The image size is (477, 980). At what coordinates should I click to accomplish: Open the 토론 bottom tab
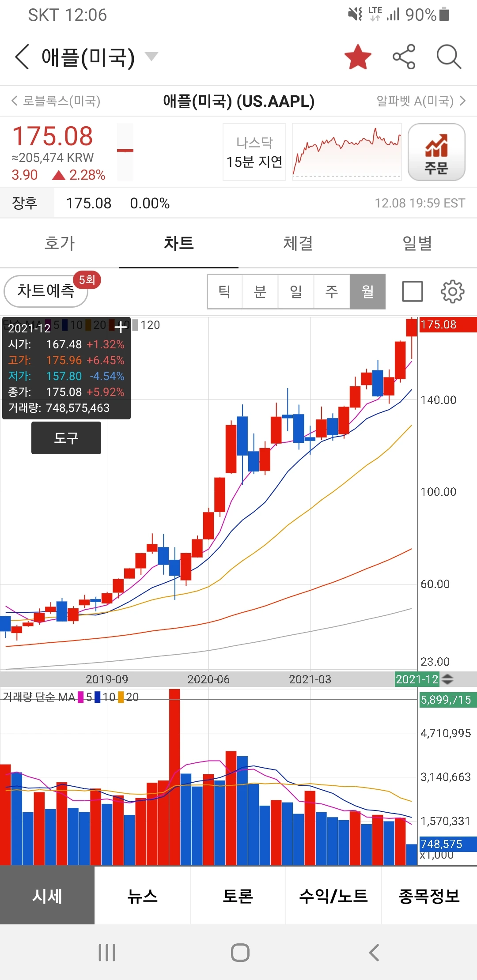238,896
